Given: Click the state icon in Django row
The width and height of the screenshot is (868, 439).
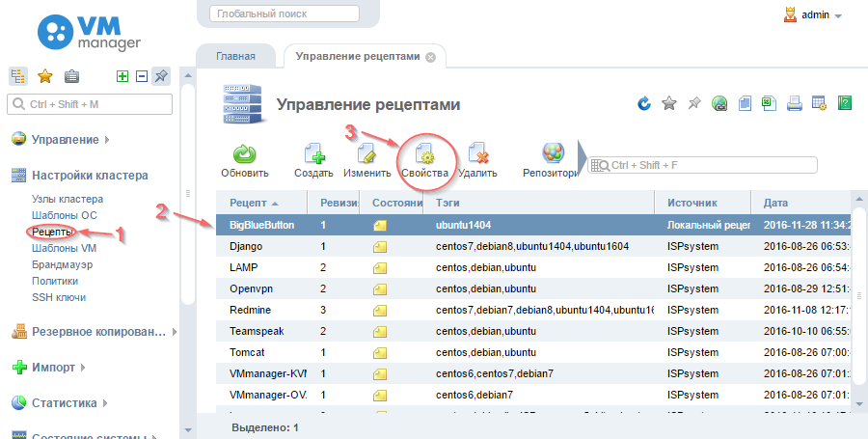Looking at the screenshot, I should tap(380, 247).
